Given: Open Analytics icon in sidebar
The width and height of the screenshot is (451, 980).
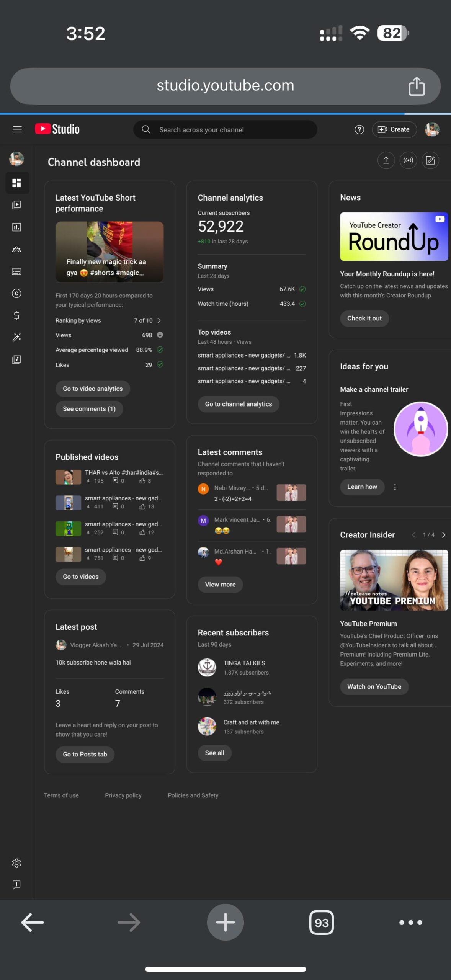Looking at the screenshot, I should pyautogui.click(x=16, y=227).
